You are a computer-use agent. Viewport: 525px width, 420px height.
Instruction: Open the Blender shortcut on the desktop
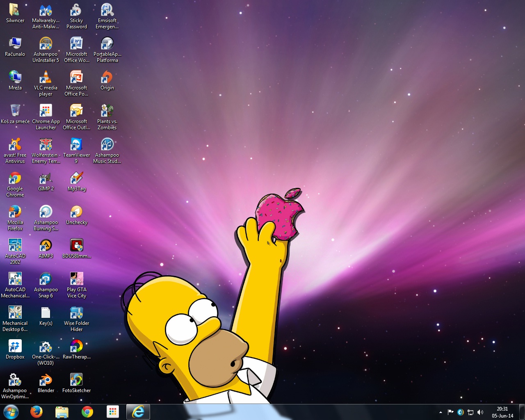[x=46, y=380]
